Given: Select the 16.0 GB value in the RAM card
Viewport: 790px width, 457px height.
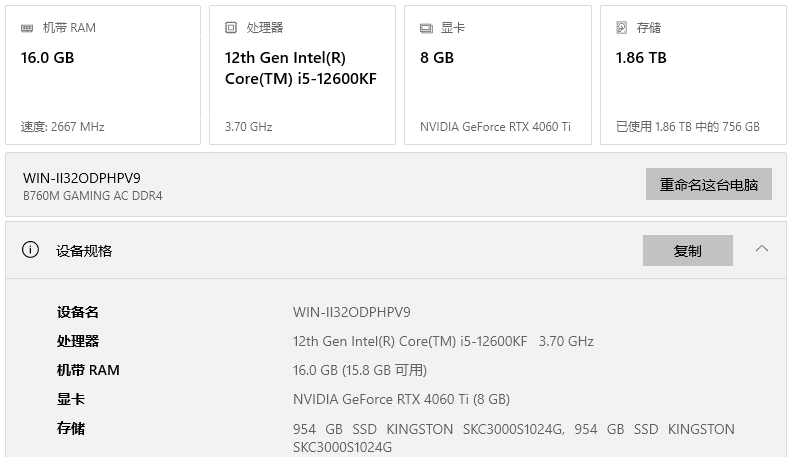Looking at the screenshot, I should [x=47, y=58].
